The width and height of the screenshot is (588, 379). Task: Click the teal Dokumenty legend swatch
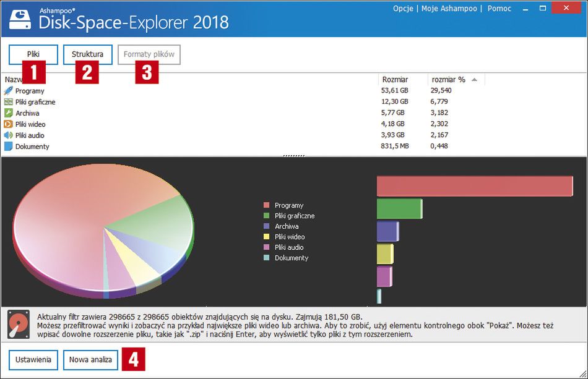pyautogui.click(x=267, y=257)
